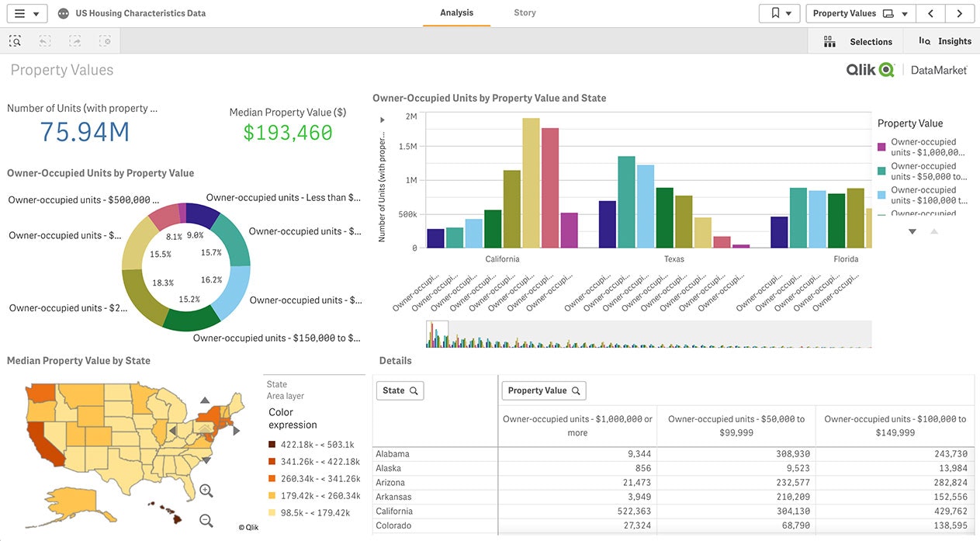Click the Property Value search magnifier icon
This screenshot has height=541, width=980.
[576, 390]
